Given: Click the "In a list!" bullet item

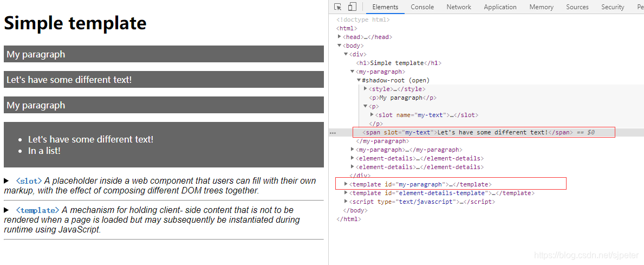Looking at the screenshot, I should 44,151.
